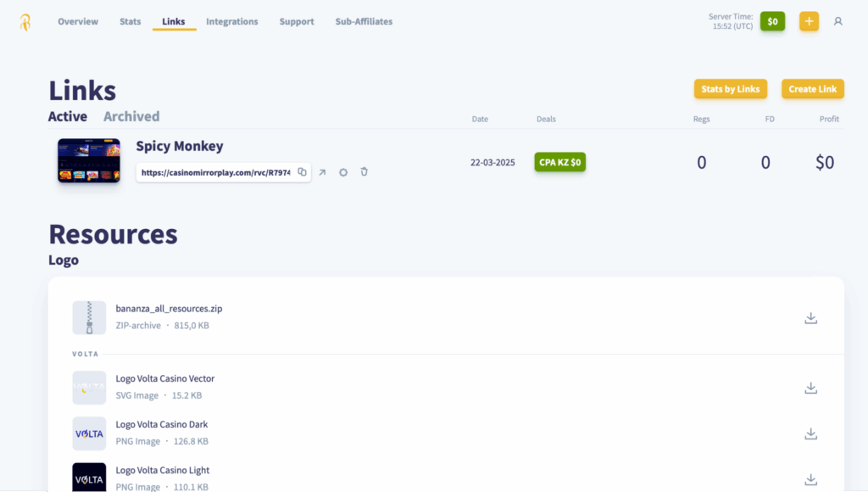The width and height of the screenshot is (868, 492).
Task: Click the Spicy Monkey $0 profit value
Action: point(825,162)
